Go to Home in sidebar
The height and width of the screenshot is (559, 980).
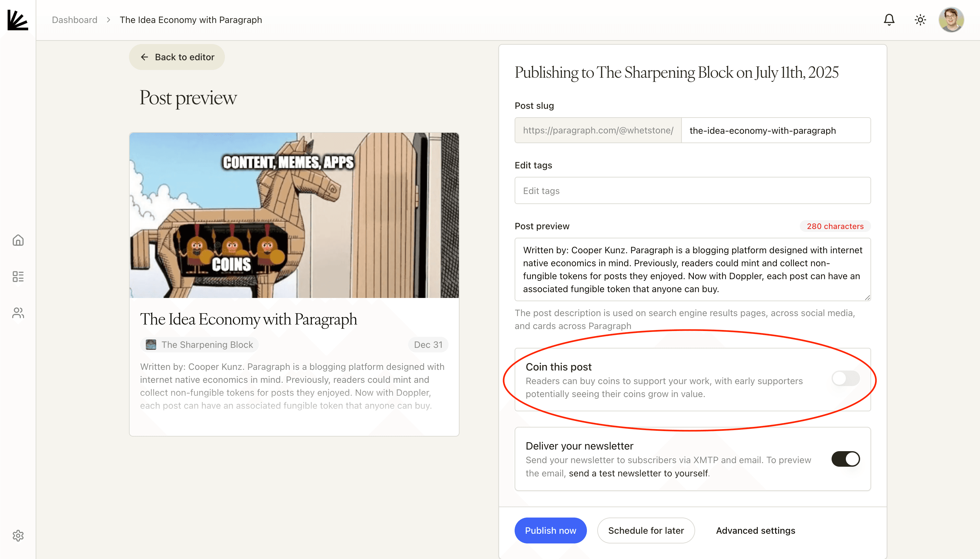pos(18,240)
